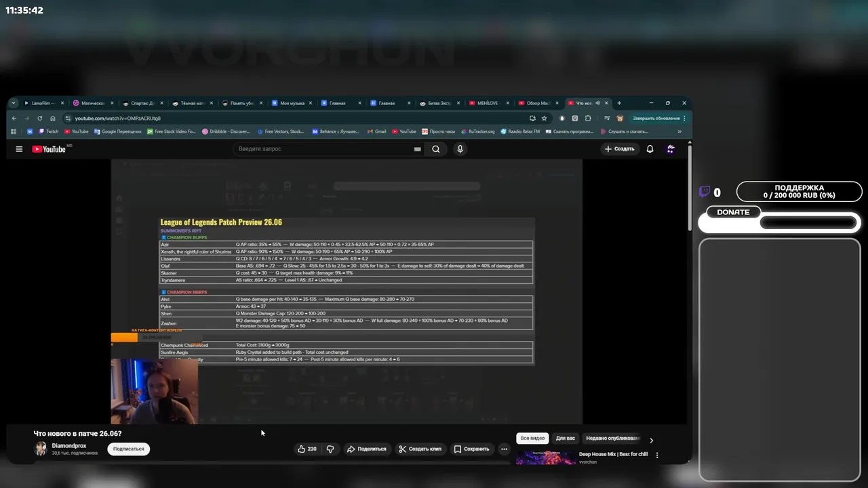Switch to the LamaFilm tab

point(44,103)
